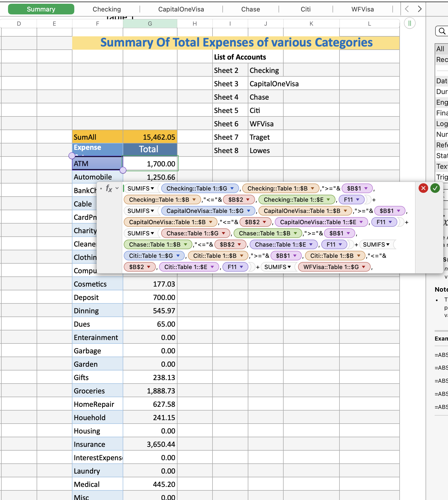
Task: Open the Citi sheet tab
Action: tap(306, 9)
